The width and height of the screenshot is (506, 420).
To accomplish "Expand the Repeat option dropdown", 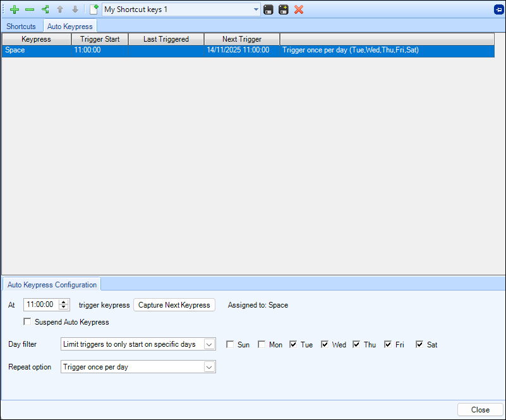I will pos(209,367).
